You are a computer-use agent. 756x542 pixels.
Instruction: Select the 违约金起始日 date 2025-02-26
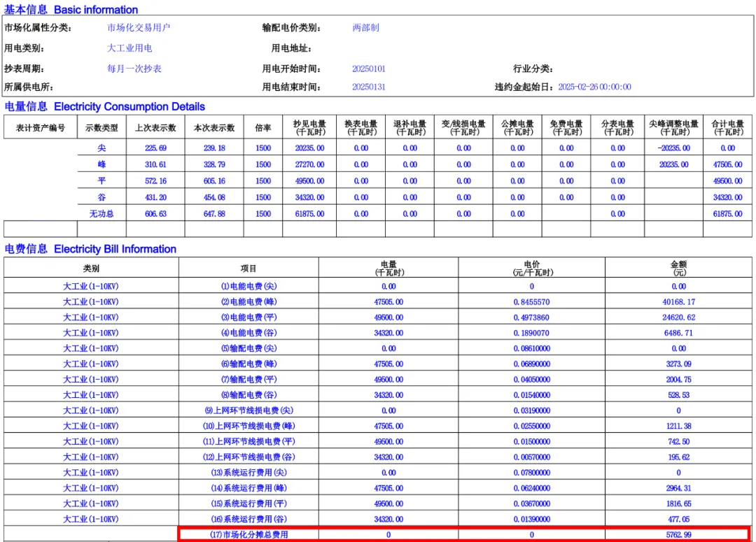tap(594, 87)
